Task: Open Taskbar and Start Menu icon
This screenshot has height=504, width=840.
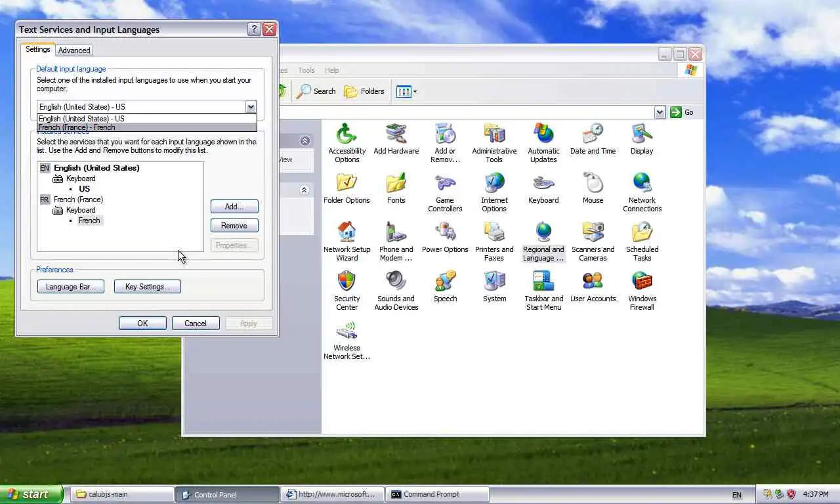Action: 543,290
